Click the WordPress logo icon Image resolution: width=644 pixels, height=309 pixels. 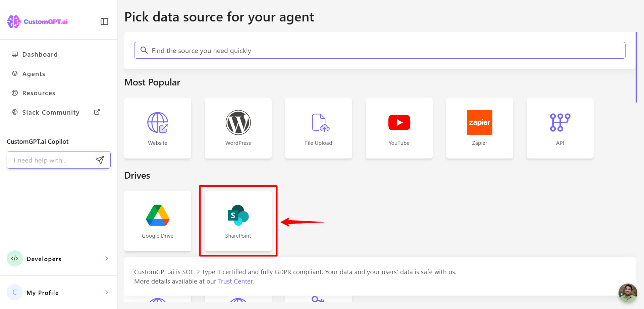coord(238,122)
